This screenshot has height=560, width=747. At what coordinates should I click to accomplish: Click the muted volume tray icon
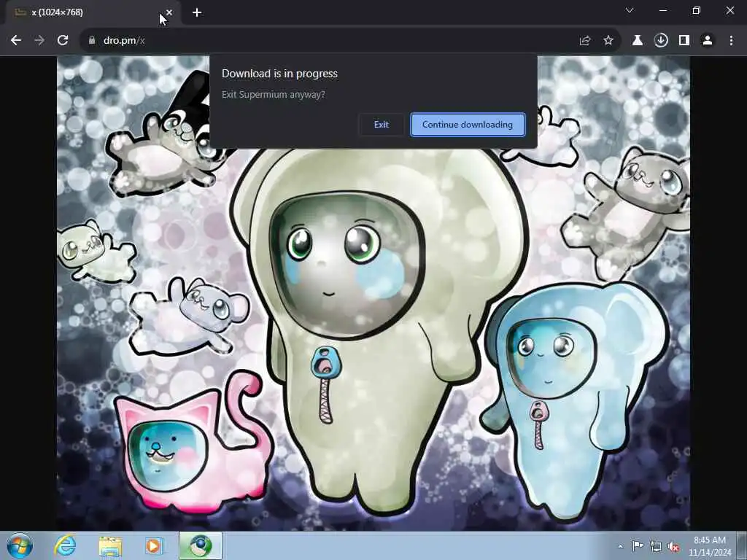click(x=673, y=547)
